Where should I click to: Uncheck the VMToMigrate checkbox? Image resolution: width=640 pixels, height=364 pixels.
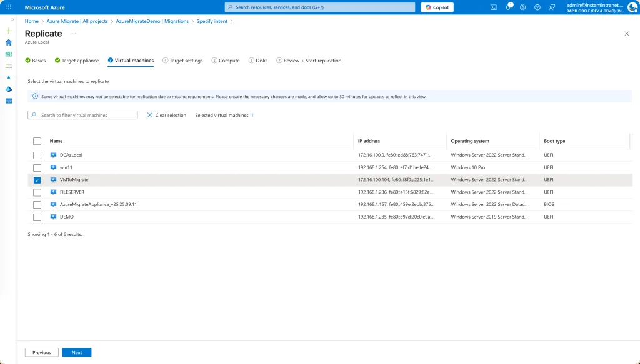click(x=37, y=180)
